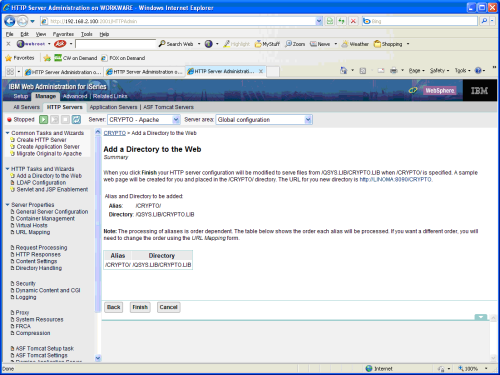The width and height of the screenshot is (500, 375).
Task: Open General Server Configuration item
Action: tap(52, 212)
